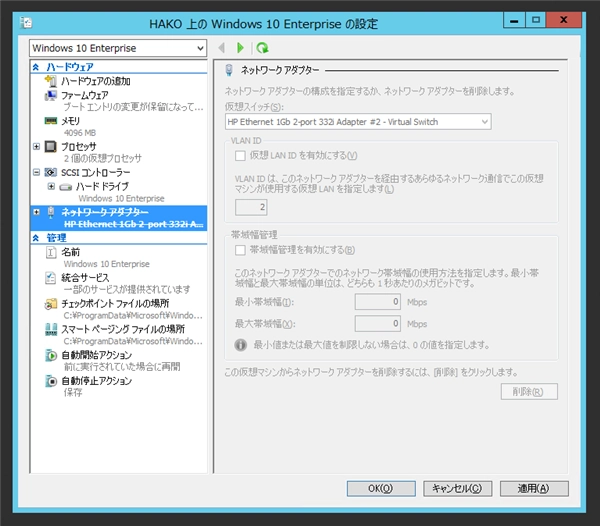Select 自動開始アクション in the tree

[x=96, y=355]
